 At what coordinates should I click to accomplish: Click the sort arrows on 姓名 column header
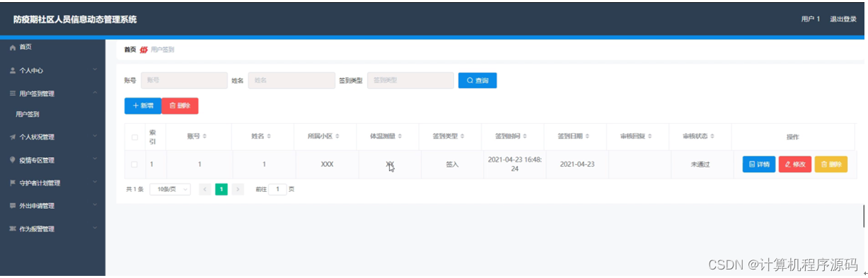pyautogui.click(x=268, y=137)
